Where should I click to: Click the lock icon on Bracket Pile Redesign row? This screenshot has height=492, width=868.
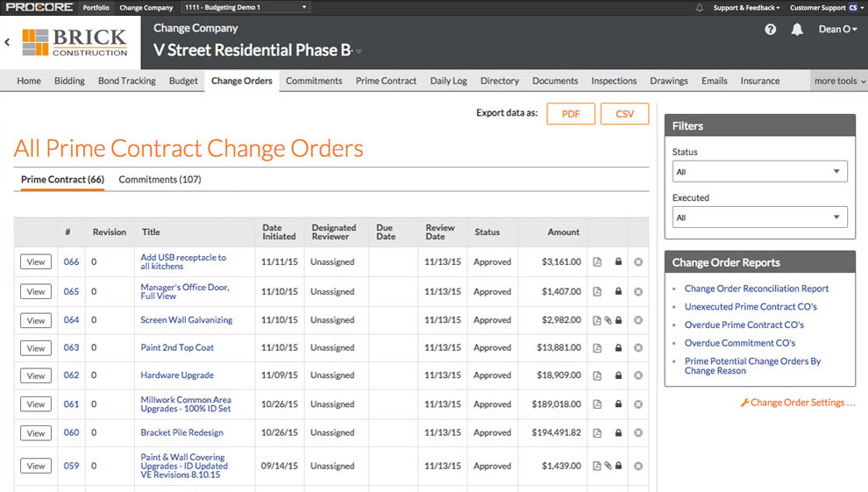tap(618, 433)
